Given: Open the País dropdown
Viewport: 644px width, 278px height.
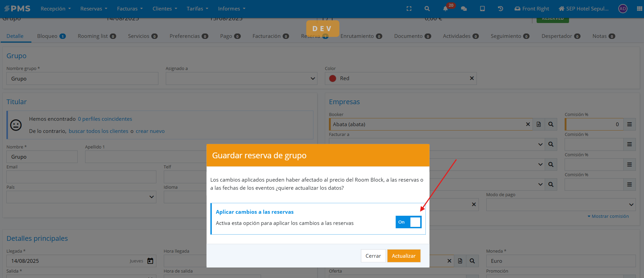Looking at the screenshot, I should coord(151,197).
